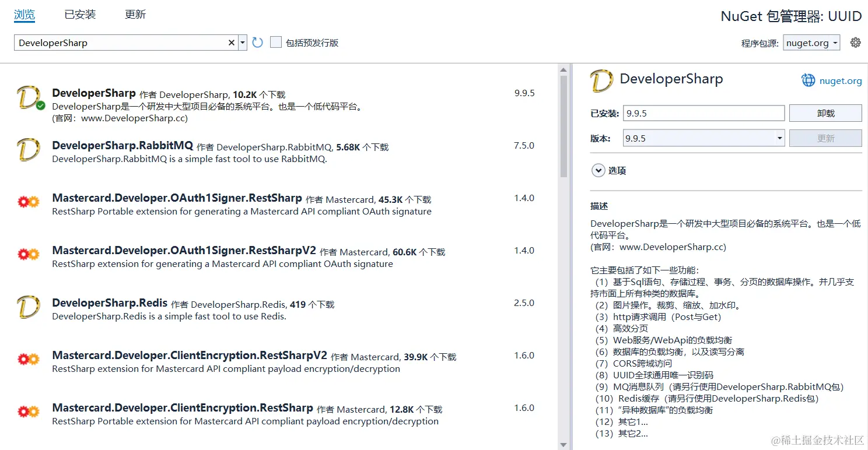Viewport: 868px width, 450px height.
Task: Click the Mastercard.Developer.OAuth1Signer.RestSharp title
Action: [177, 198]
